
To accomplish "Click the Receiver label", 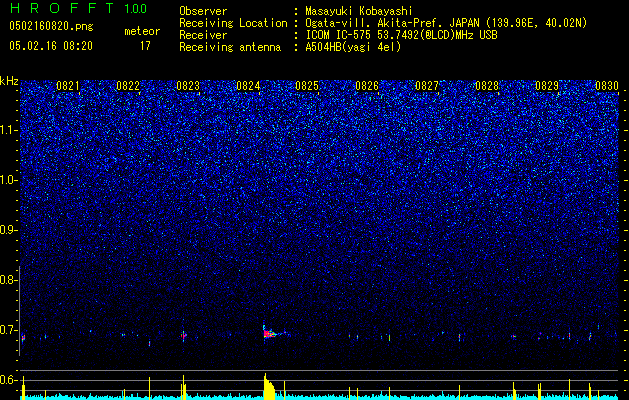I will 203,35.
